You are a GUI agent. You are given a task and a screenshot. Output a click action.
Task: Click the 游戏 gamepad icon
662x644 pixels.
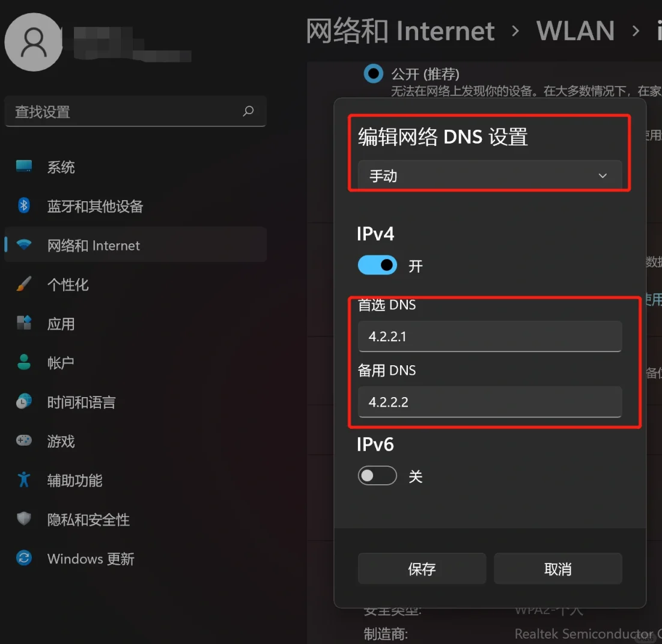(x=24, y=440)
